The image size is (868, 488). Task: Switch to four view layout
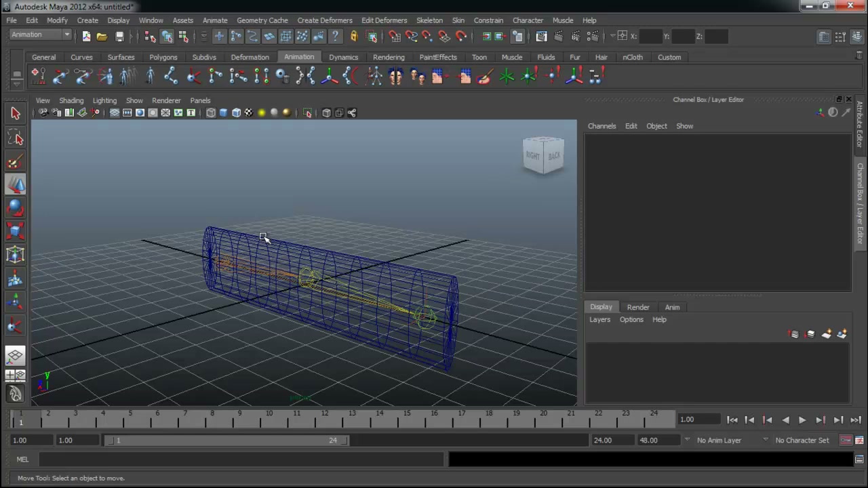click(16, 375)
